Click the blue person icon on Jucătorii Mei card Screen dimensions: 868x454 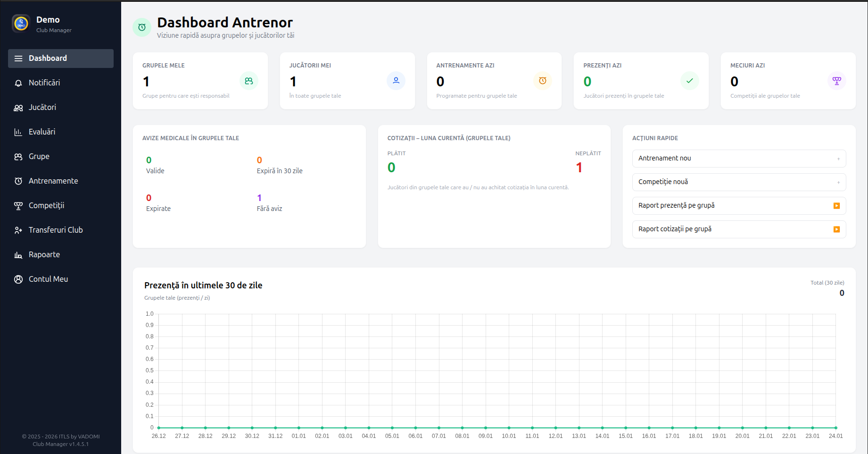(396, 81)
